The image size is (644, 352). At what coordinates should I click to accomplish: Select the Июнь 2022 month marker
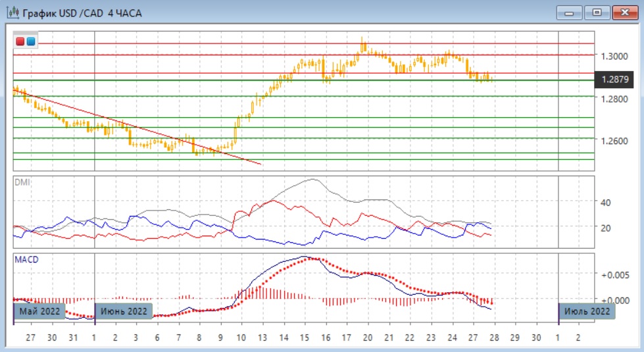tap(124, 311)
